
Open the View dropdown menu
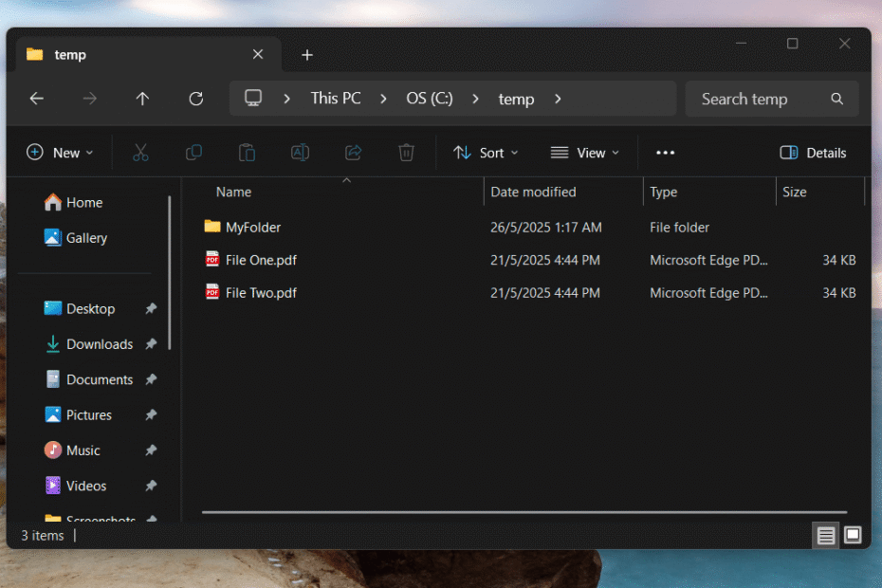(585, 153)
